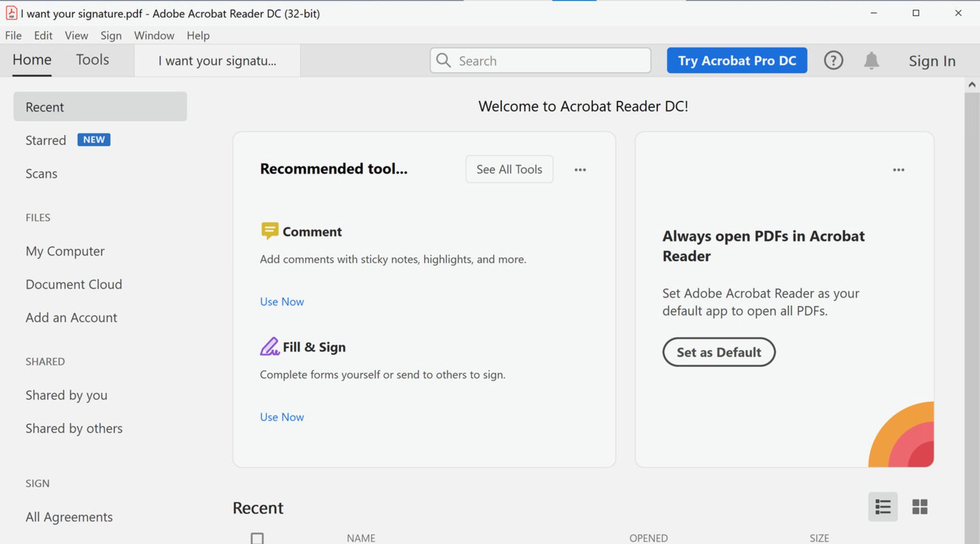Switch to the Tools tab
Screen dimensions: 980x544
[92, 60]
